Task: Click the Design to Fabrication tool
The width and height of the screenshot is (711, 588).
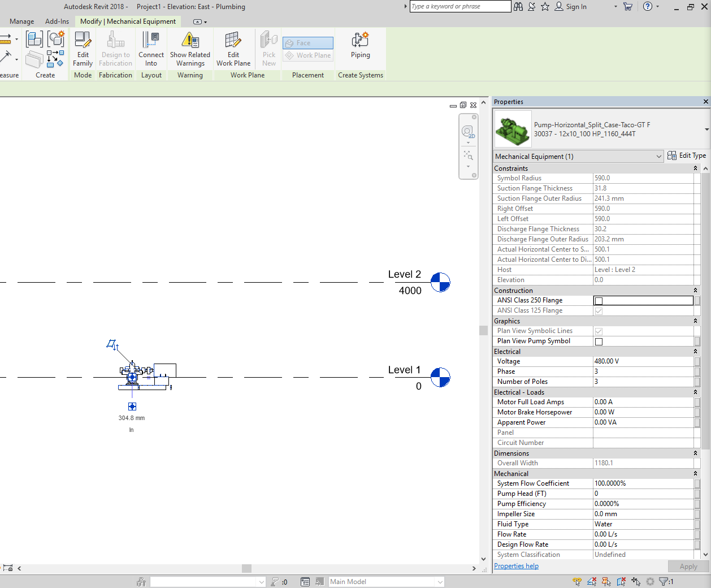Action: click(115, 49)
